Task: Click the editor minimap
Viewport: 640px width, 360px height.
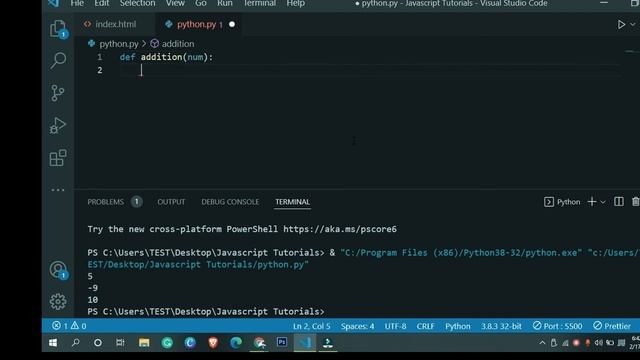Action: (x=631, y=51)
